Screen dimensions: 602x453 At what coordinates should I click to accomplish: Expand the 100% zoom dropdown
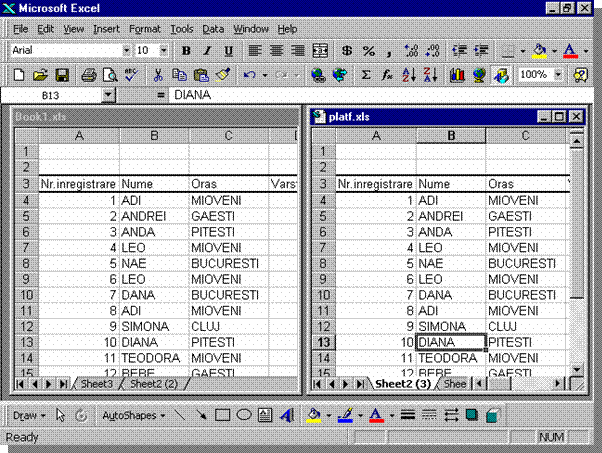point(555,75)
